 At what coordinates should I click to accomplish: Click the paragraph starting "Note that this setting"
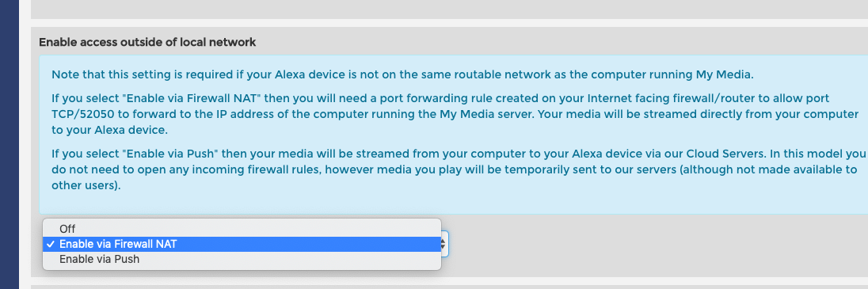pyautogui.click(x=402, y=74)
